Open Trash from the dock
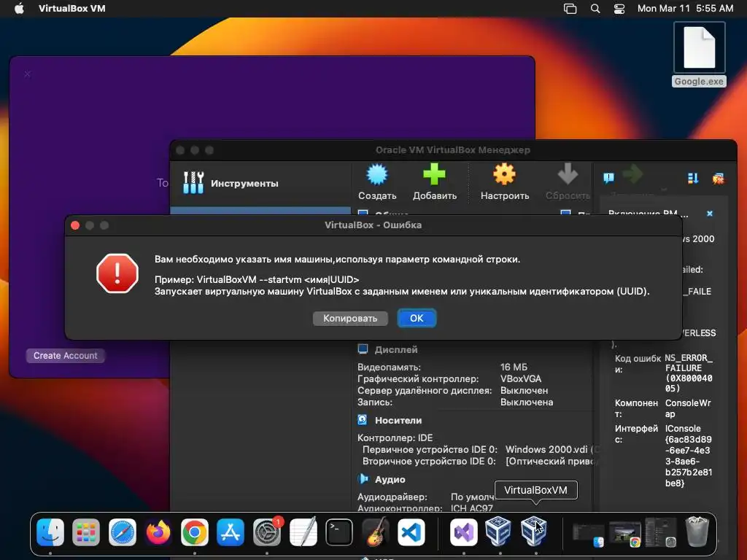This screenshot has width=747, height=560. (697, 532)
